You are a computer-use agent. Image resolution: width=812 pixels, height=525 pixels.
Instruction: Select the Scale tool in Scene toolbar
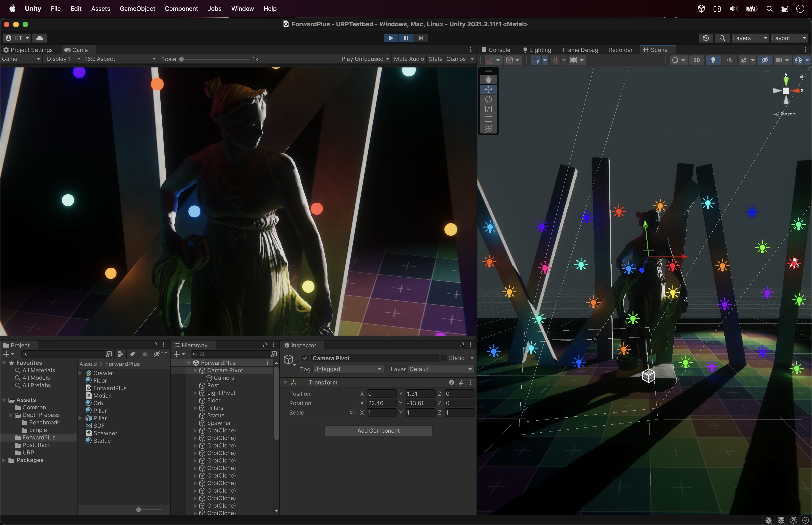[488, 109]
